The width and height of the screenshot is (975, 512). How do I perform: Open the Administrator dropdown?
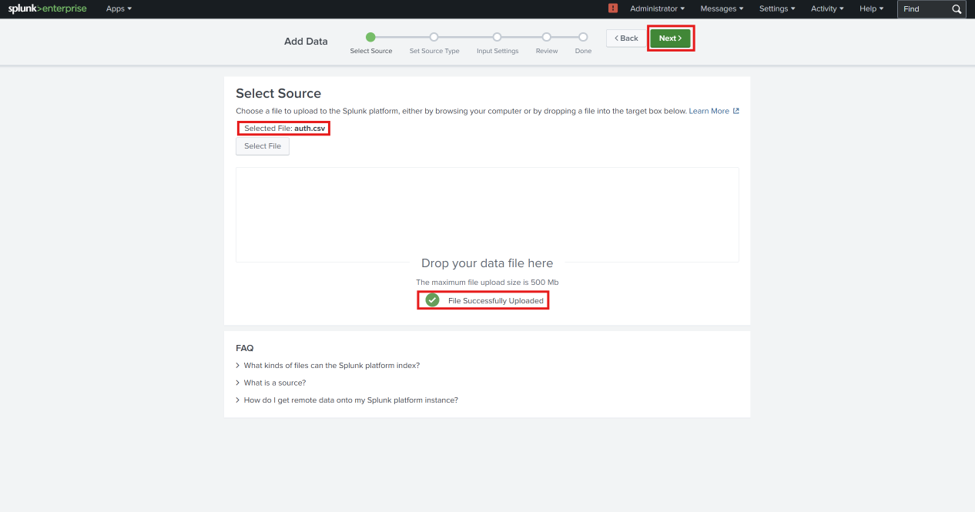pos(657,9)
